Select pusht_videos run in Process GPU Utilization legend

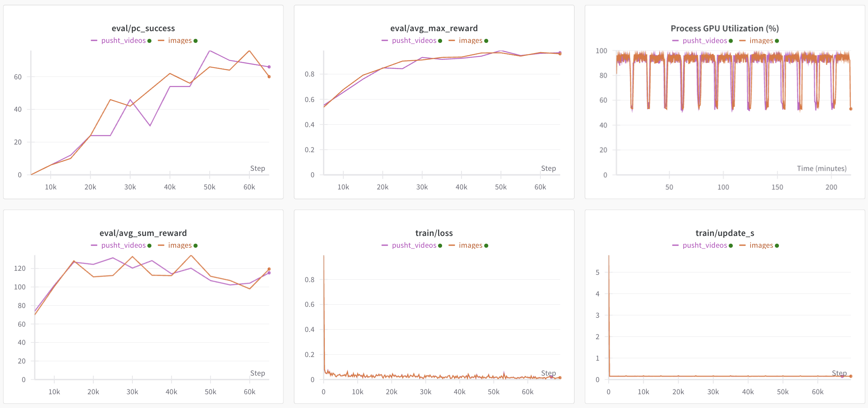click(704, 40)
